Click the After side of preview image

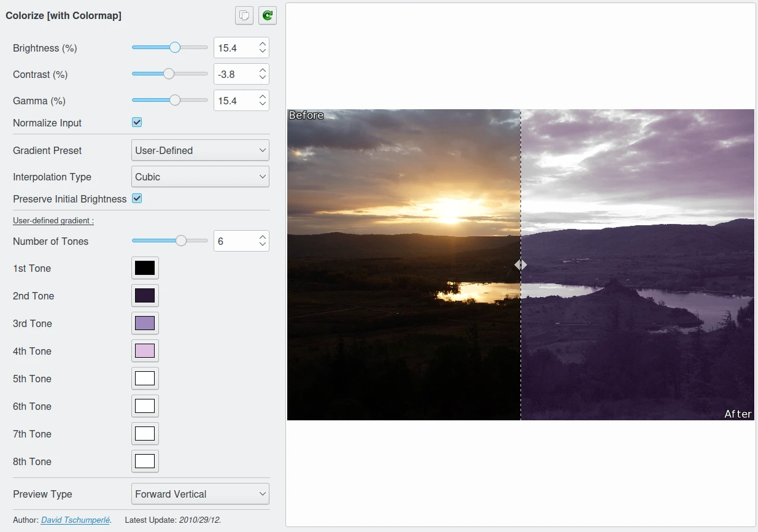click(x=637, y=264)
